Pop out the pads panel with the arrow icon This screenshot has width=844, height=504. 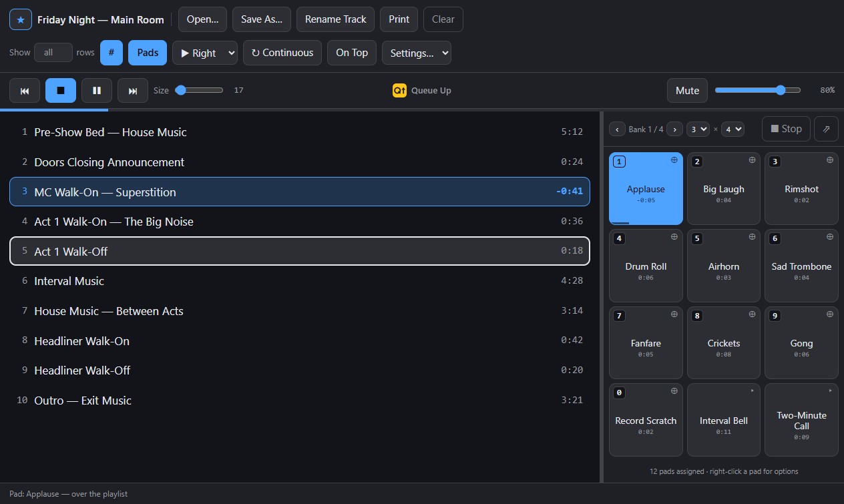click(826, 129)
